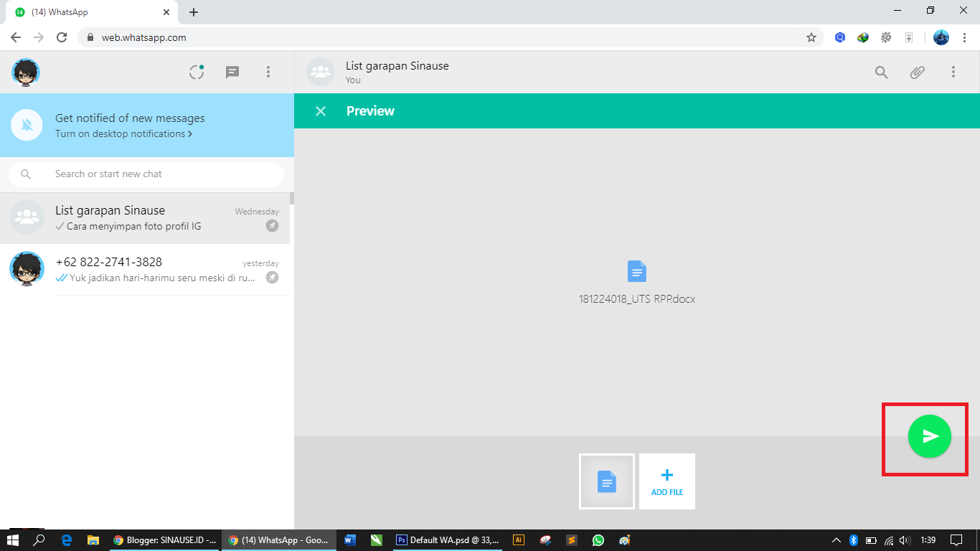Send the document with the green arrow button
980x551 pixels.
(929, 436)
